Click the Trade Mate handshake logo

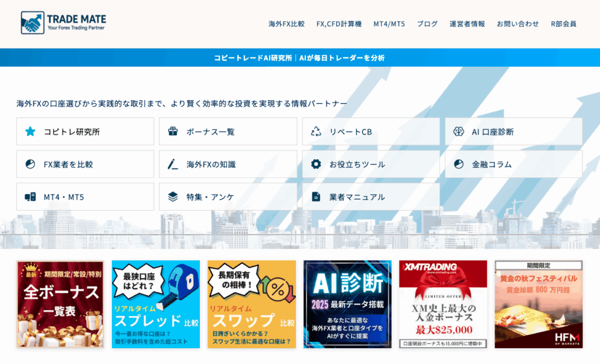click(32, 23)
